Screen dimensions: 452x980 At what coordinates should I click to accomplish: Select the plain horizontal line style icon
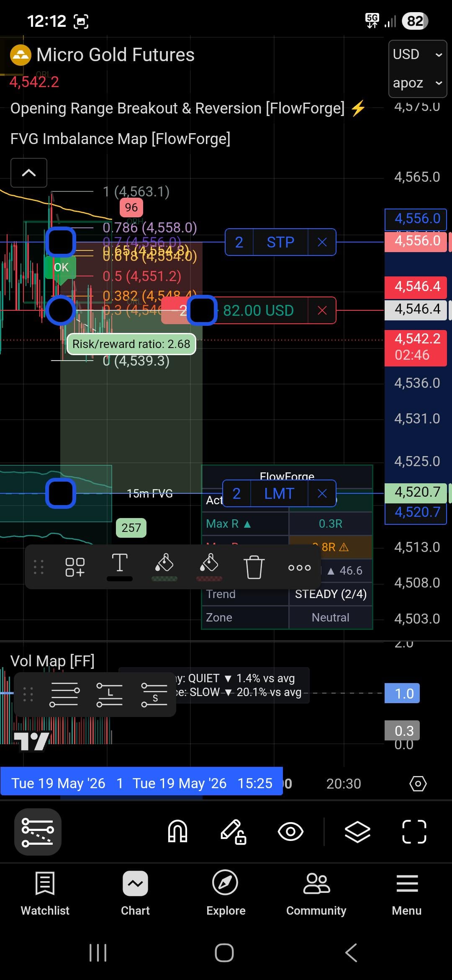[x=64, y=695]
